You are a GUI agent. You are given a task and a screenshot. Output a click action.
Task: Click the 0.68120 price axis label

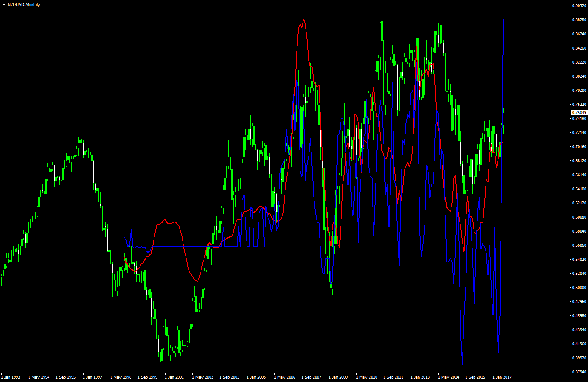579,161
